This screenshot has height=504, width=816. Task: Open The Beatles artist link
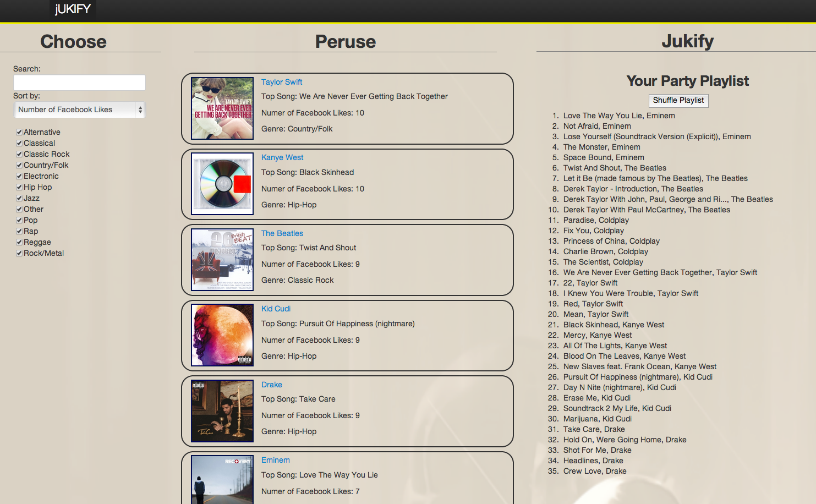(x=282, y=233)
